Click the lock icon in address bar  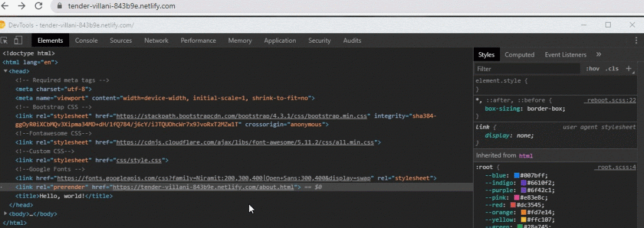tap(59, 6)
